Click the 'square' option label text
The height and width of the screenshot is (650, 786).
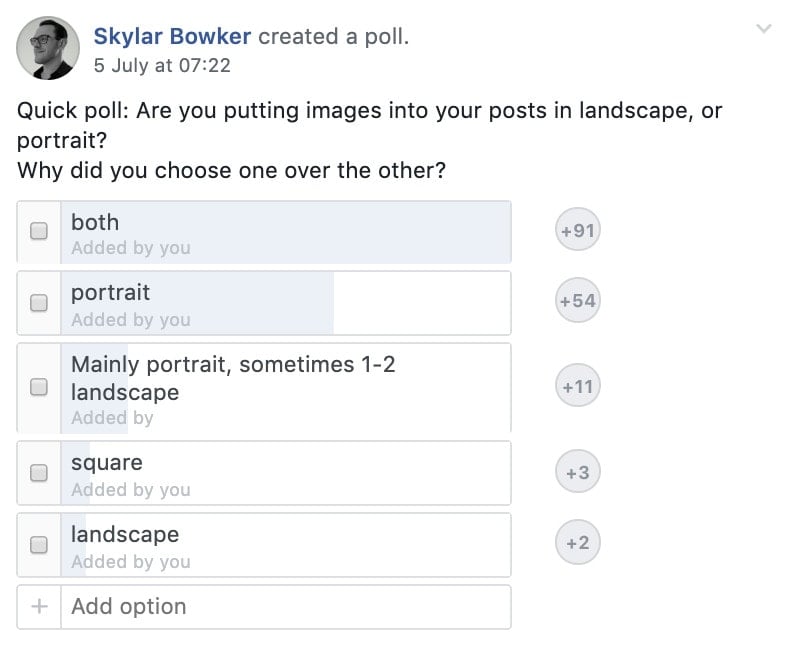click(107, 463)
